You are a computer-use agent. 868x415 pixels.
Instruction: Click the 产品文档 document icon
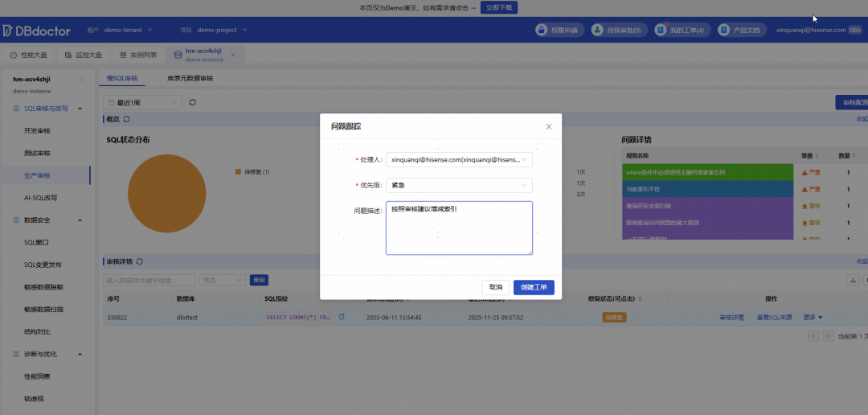click(723, 30)
